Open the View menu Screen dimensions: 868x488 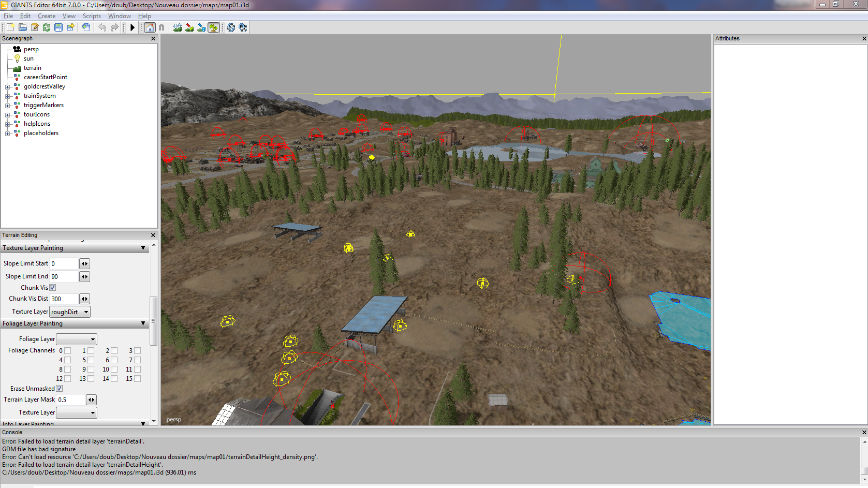[69, 16]
